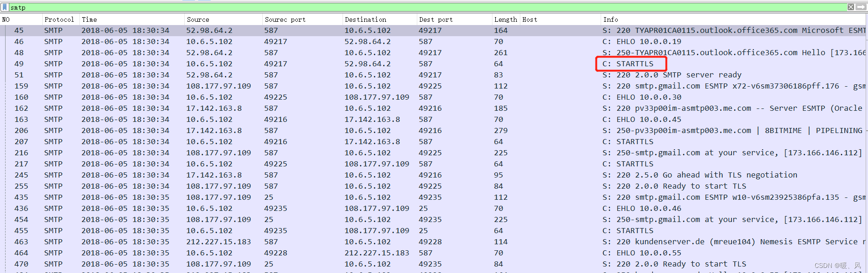Clear the smtp display filter
The height and width of the screenshot is (273, 868).
tap(850, 7)
